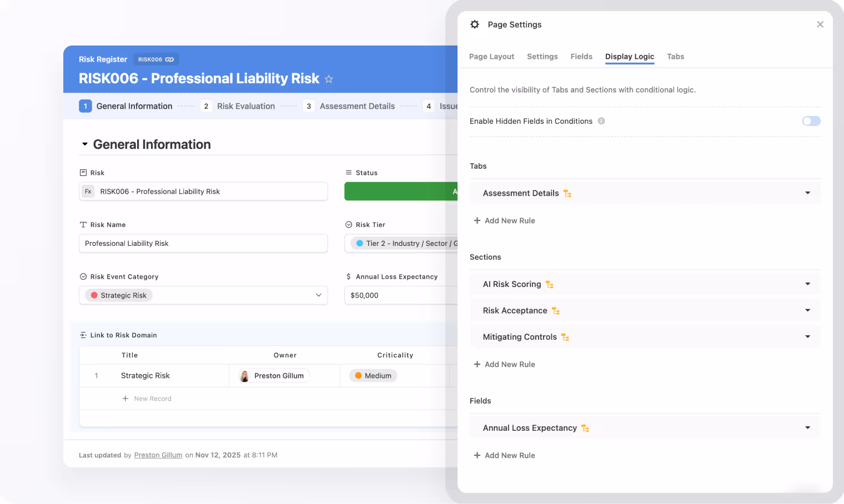The height and width of the screenshot is (504, 844).
Task: Toggle Enable Hidden Fields in Conditions switch
Action: 811,121
